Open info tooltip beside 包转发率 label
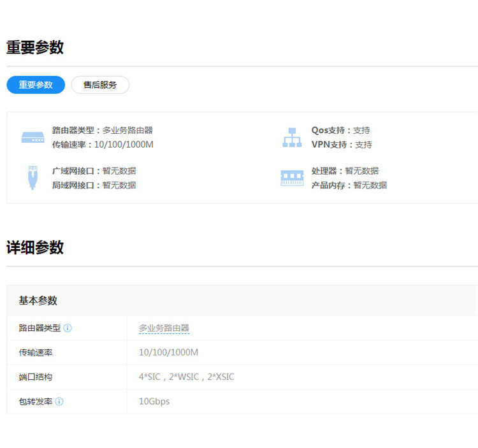This screenshot has height=448, width=478. point(59,401)
